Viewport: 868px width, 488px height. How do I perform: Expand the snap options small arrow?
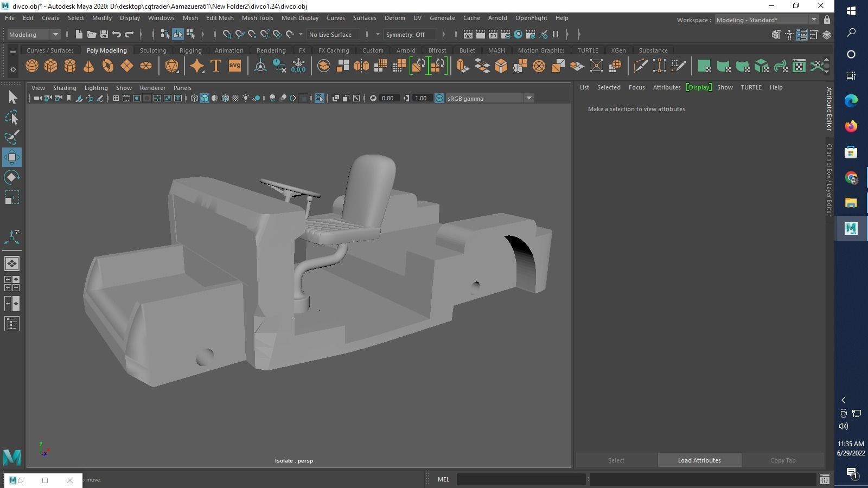(x=301, y=34)
